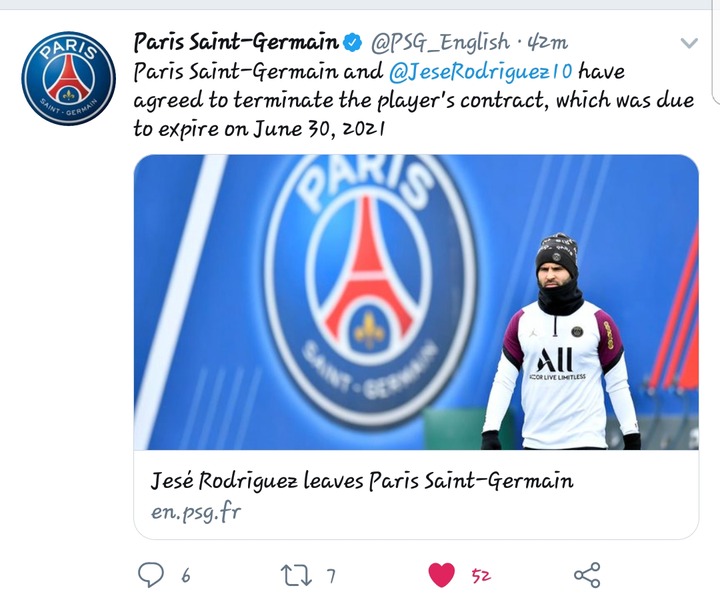
Task: Open the @PSG_English handle
Action: click(440, 43)
